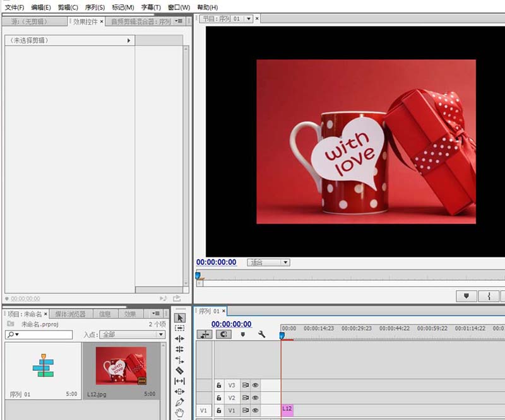The width and height of the screenshot is (505, 420).
Task: Select the Hand tool
Action: tap(180, 412)
